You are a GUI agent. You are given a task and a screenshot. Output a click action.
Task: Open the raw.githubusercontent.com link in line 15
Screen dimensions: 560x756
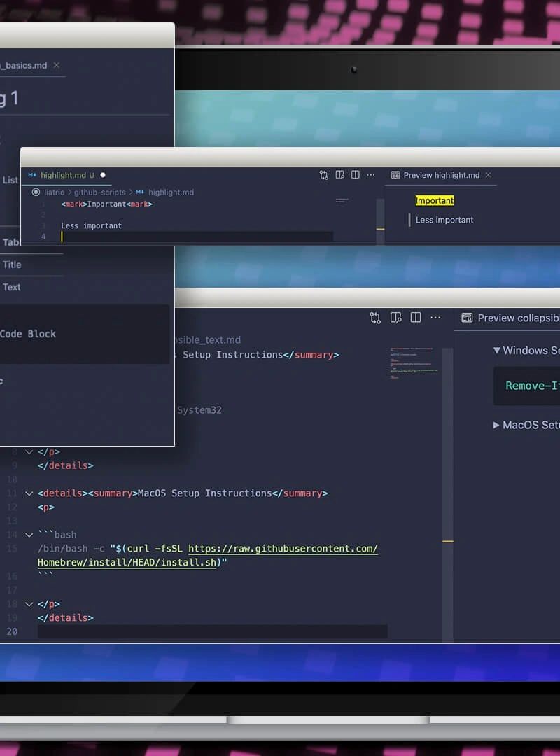coord(283,549)
